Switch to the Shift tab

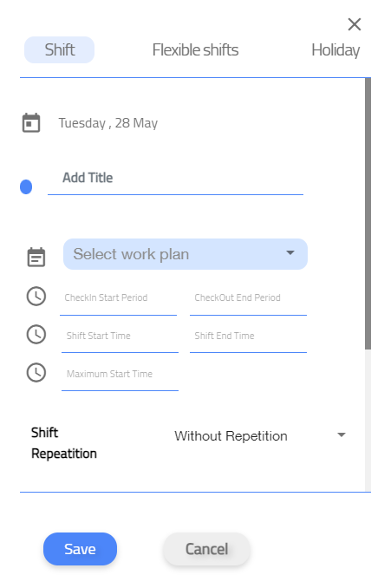pos(60,50)
